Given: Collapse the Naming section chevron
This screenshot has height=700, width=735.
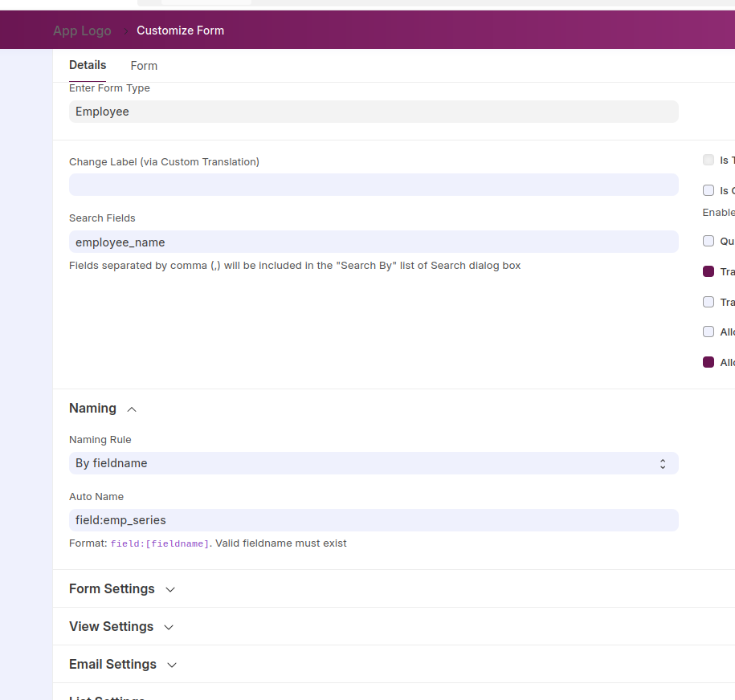Looking at the screenshot, I should (x=132, y=409).
